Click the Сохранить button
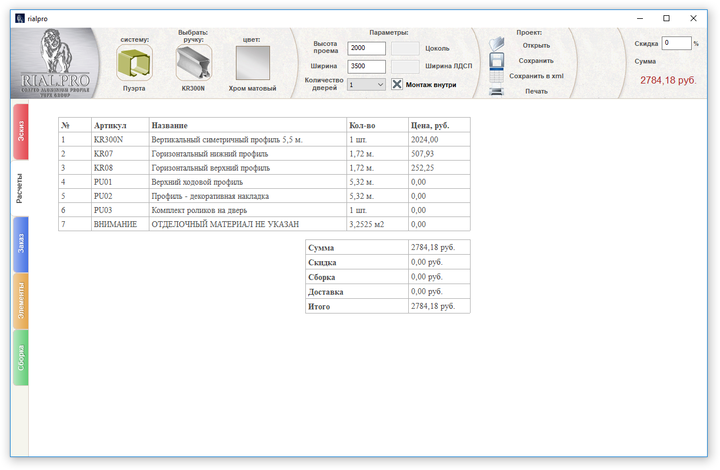 [x=536, y=60]
